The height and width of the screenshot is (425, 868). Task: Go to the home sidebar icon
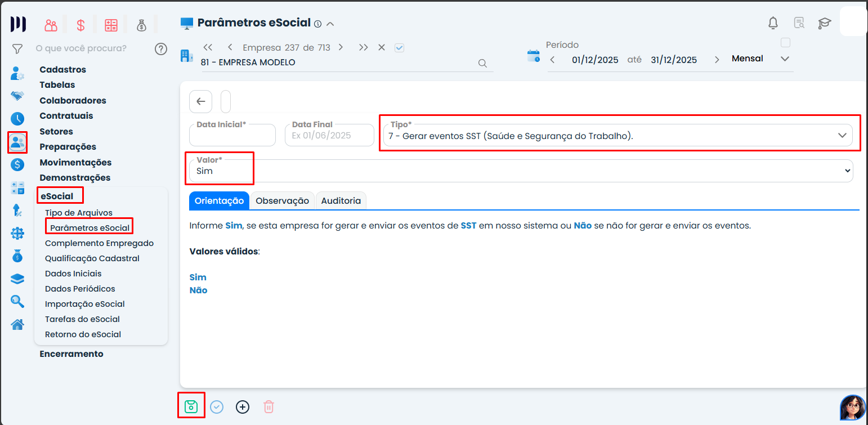coord(17,325)
